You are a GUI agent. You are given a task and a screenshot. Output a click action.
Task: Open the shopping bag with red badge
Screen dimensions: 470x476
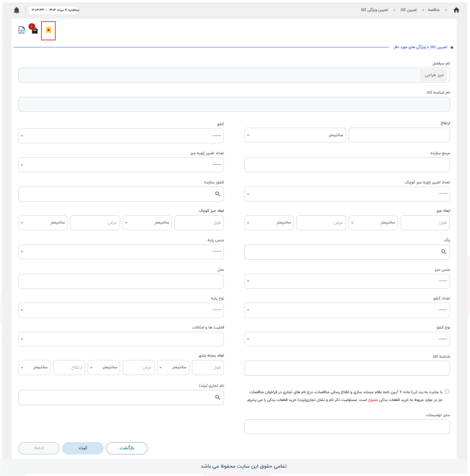[x=35, y=29]
